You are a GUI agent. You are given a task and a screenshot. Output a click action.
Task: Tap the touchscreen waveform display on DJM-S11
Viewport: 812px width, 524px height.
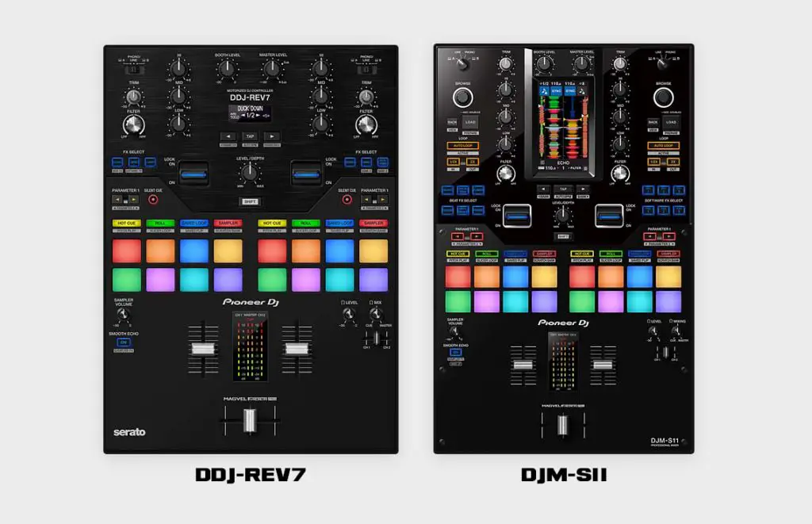point(563,126)
